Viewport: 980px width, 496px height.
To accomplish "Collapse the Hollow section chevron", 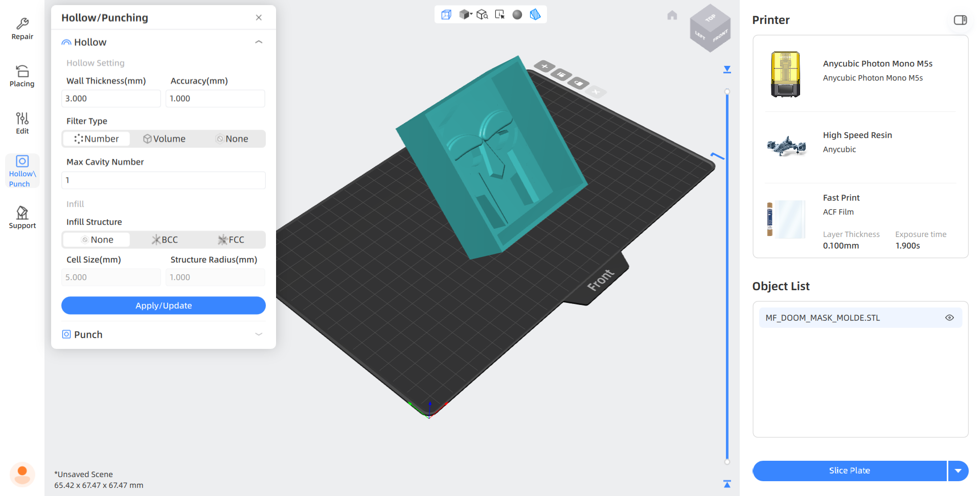I will (259, 42).
